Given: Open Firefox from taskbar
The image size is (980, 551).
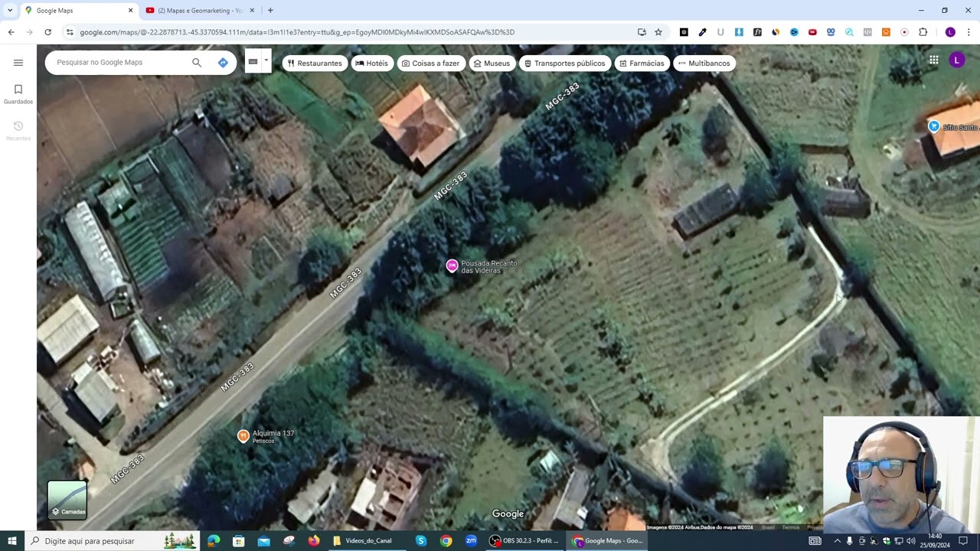Looking at the screenshot, I should tap(314, 541).
